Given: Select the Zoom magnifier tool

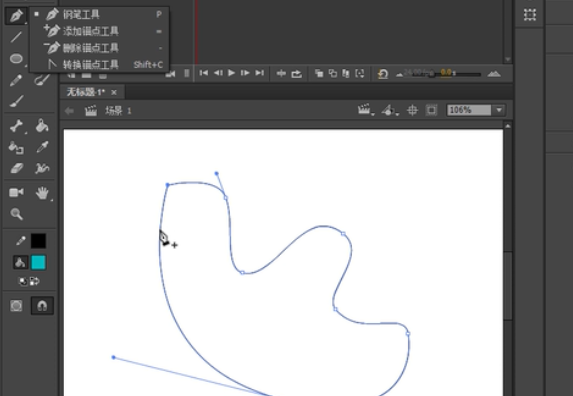Looking at the screenshot, I should point(16,214).
